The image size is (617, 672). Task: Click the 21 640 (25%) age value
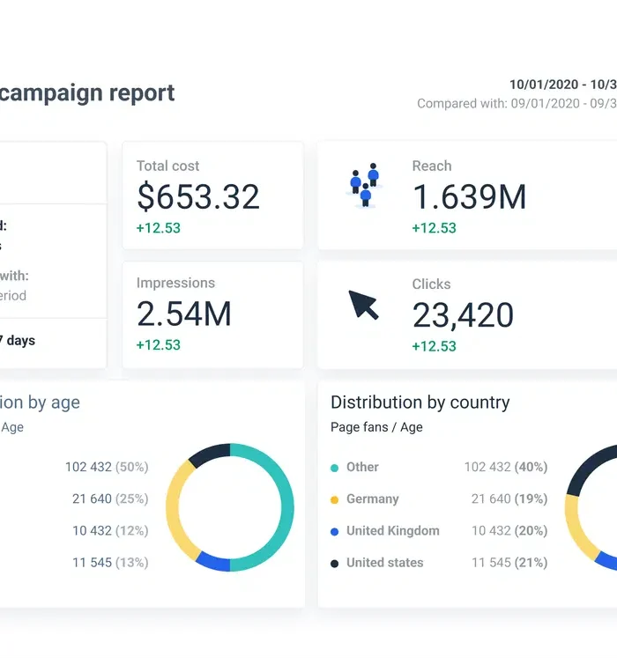(x=110, y=498)
